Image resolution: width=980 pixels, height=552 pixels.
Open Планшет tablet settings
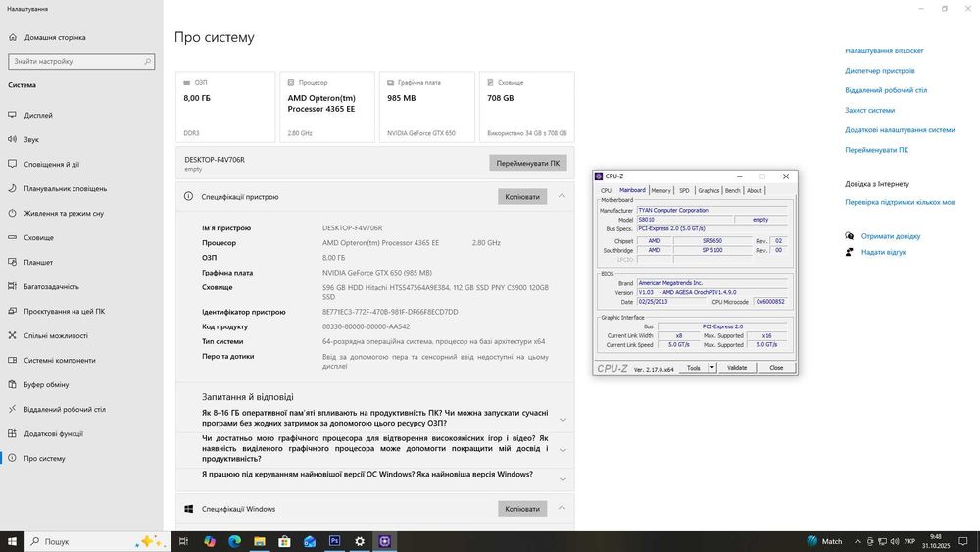(x=38, y=262)
